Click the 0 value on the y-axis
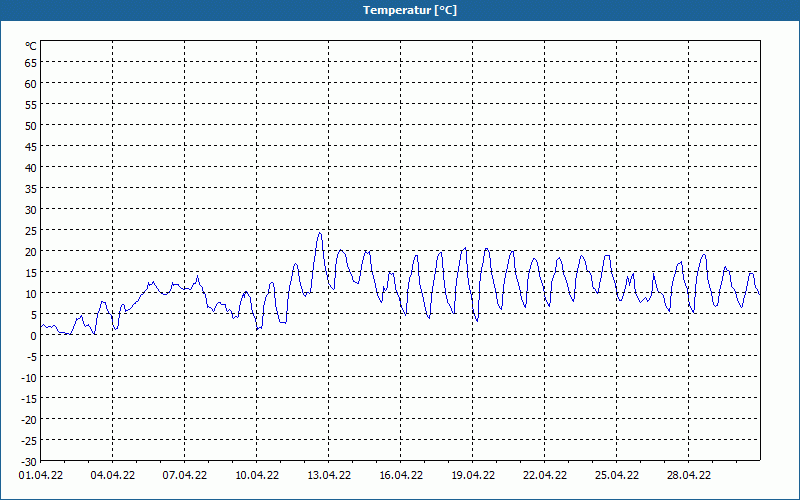800x500 pixels. click(x=33, y=335)
